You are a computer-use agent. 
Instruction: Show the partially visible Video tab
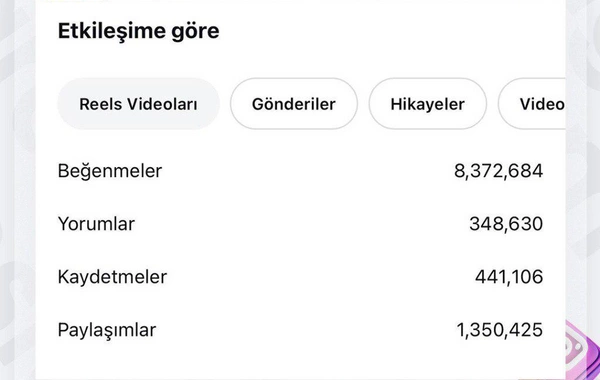[x=532, y=104]
